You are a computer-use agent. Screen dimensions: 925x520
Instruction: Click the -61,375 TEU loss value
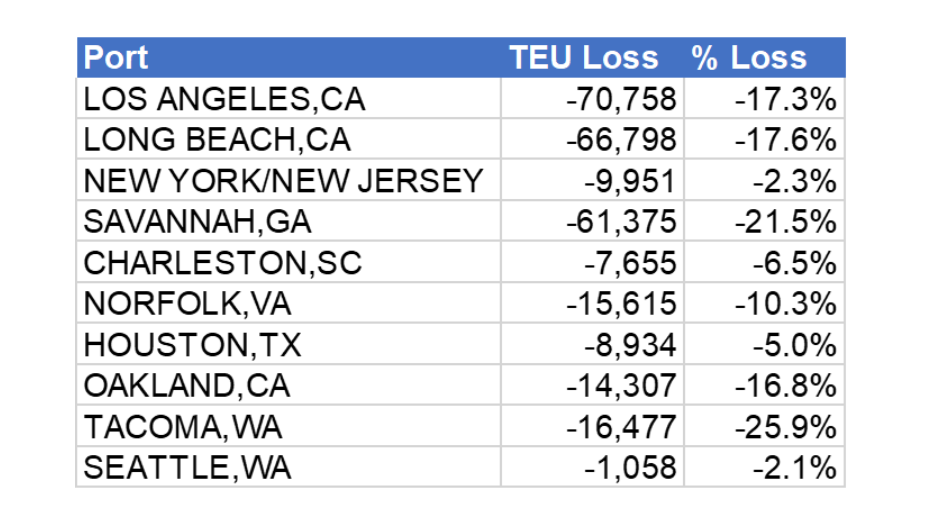point(621,222)
